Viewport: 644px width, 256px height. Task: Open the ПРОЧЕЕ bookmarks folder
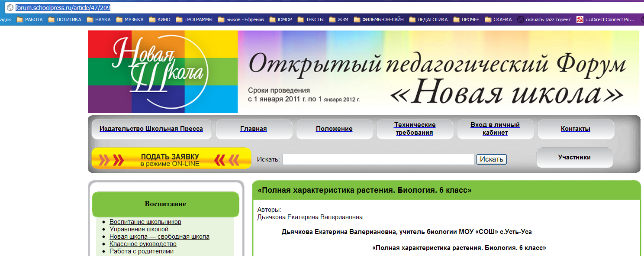pyautogui.click(x=466, y=19)
